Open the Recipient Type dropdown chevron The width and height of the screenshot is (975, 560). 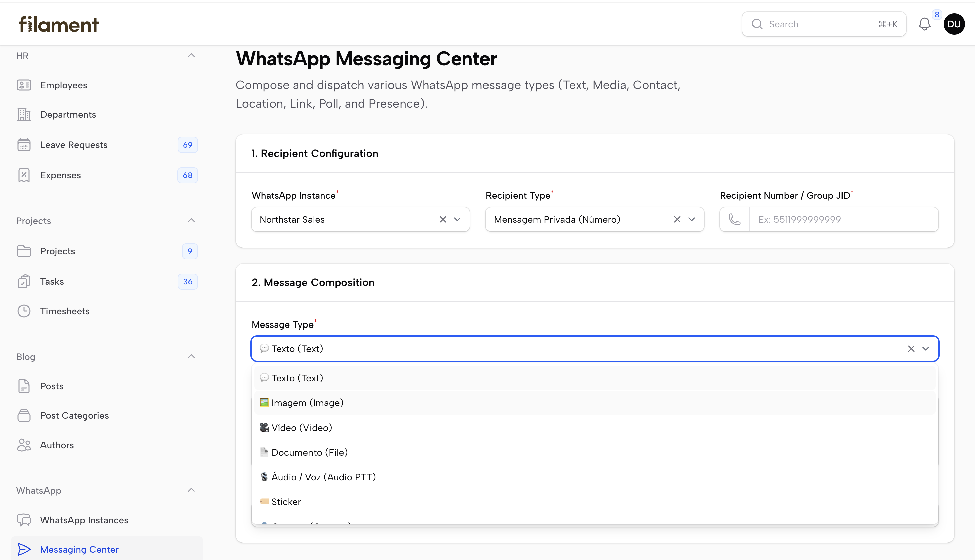[692, 219]
